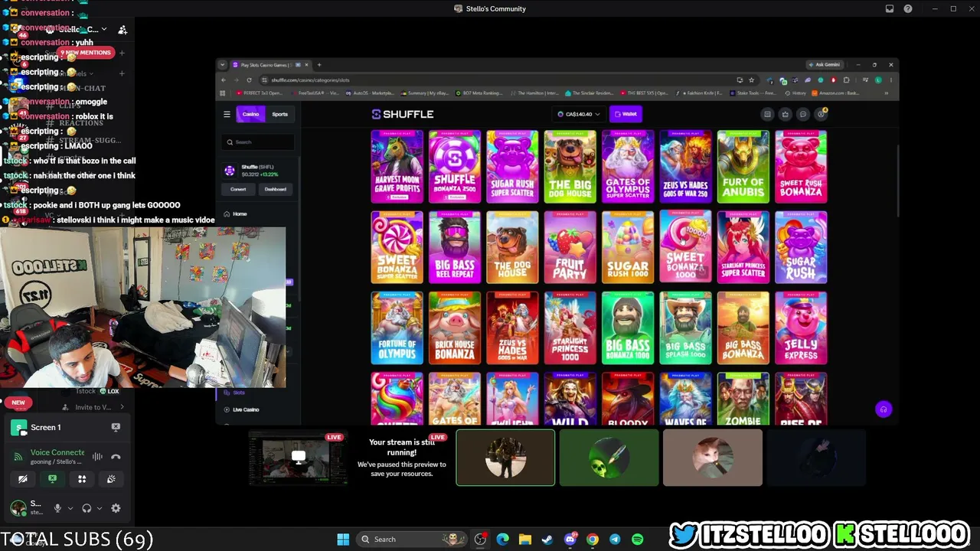Click the purple support headset button

(883, 409)
